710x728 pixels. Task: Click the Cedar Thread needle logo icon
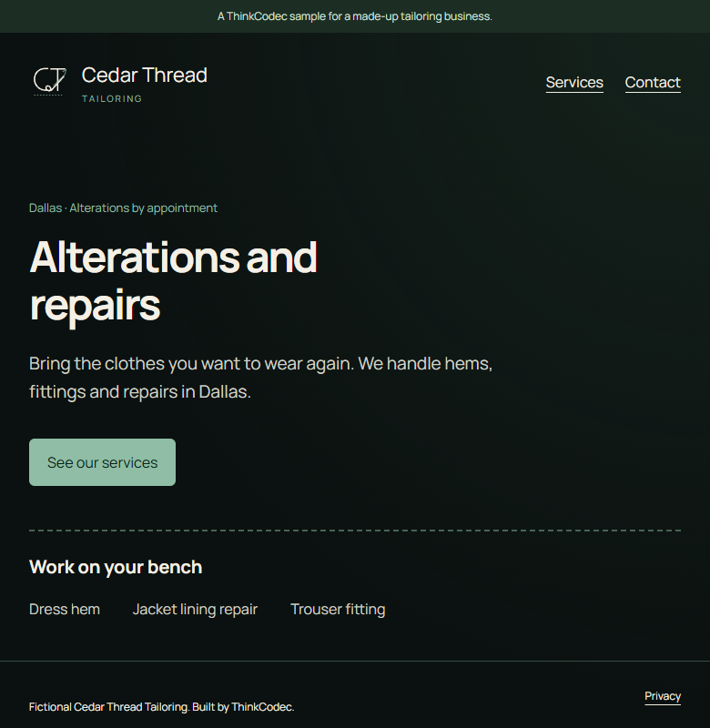tap(50, 81)
